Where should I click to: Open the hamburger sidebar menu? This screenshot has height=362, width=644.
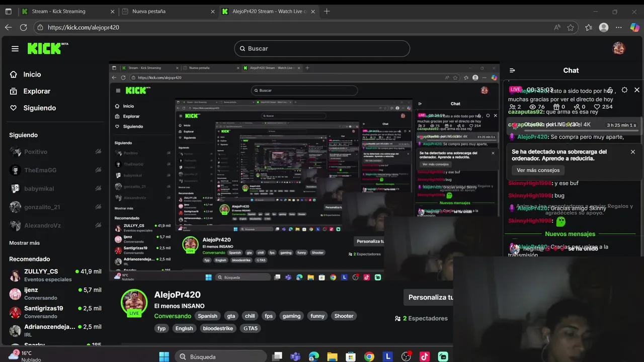[15, 49]
